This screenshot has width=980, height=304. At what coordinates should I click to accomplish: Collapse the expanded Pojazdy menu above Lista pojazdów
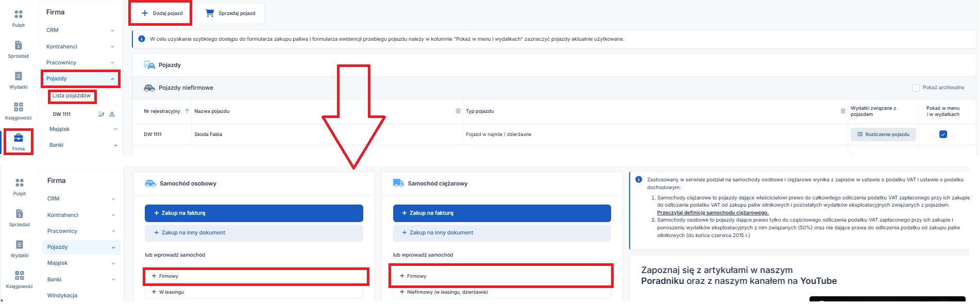(112, 79)
